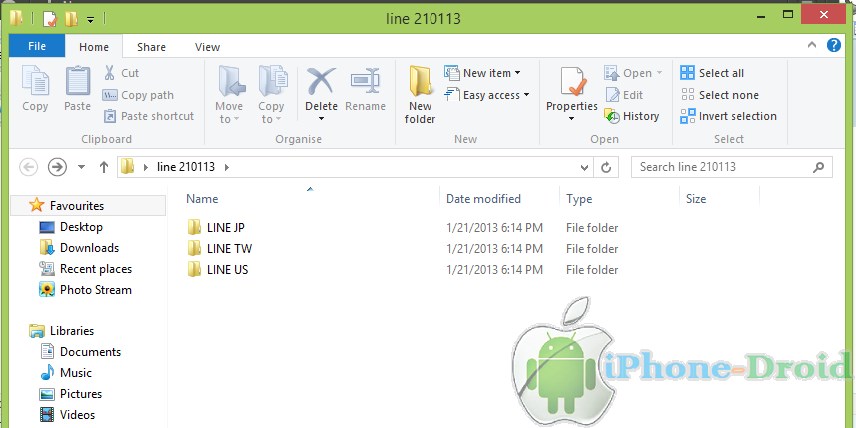This screenshot has width=856, height=428.
Task: Open Desktop in the navigation pane
Action: pos(71,227)
